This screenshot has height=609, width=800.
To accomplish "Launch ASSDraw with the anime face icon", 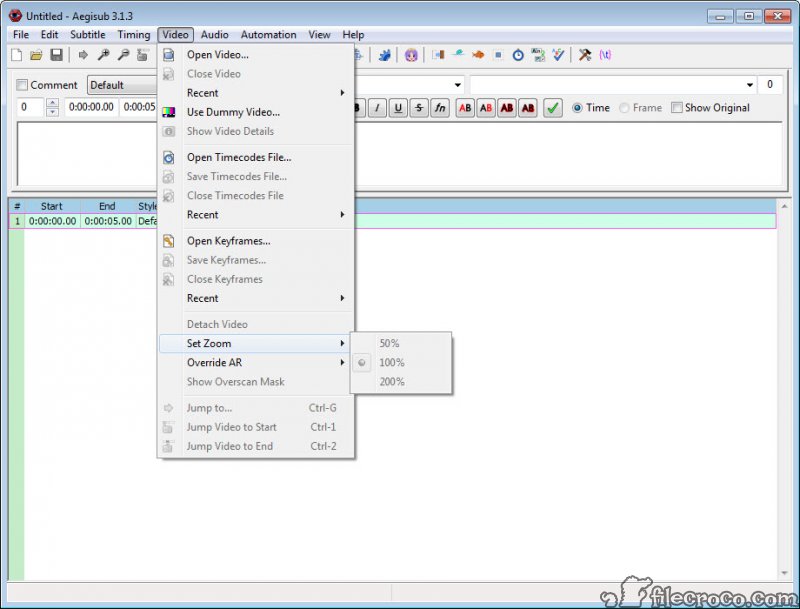I will 411,55.
